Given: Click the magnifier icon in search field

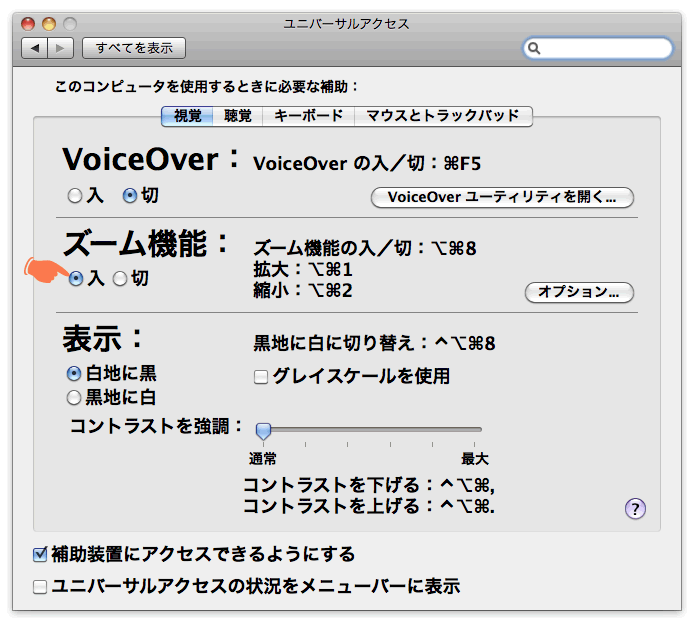Looking at the screenshot, I should click(x=534, y=48).
